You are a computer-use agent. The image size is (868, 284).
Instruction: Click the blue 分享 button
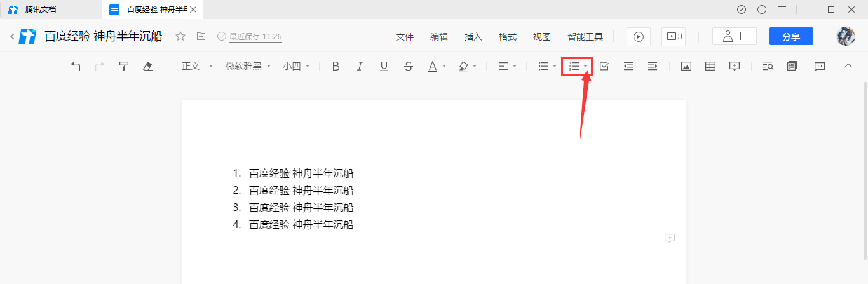click(x=790, y=37)
